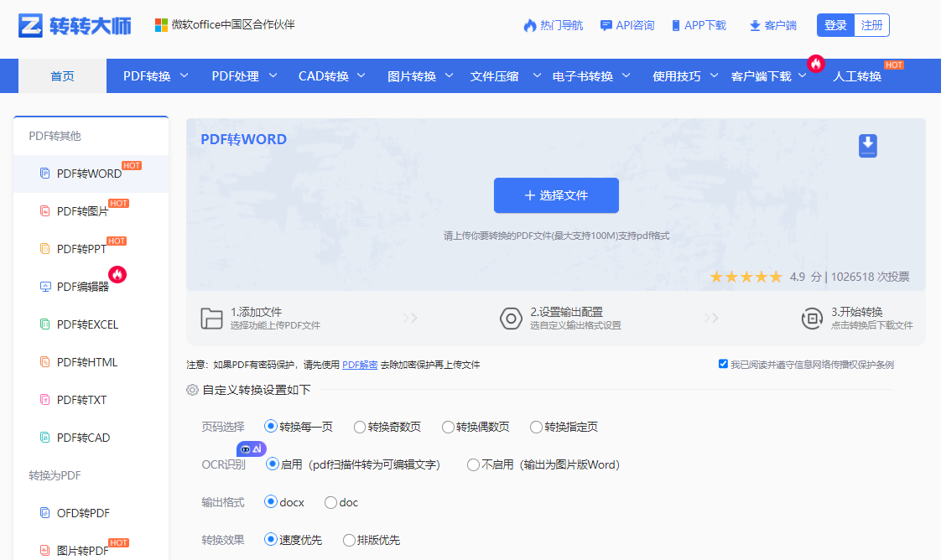Click the 选择文件 upload button
This screenshot has height=560, width=941.
[555, 195]
